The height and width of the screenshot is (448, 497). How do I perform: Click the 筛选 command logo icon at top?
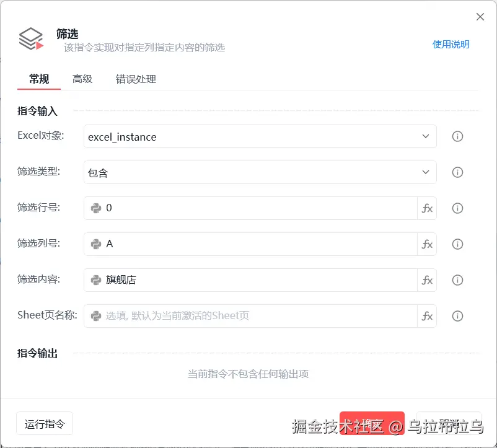click(x=32, y=38)
